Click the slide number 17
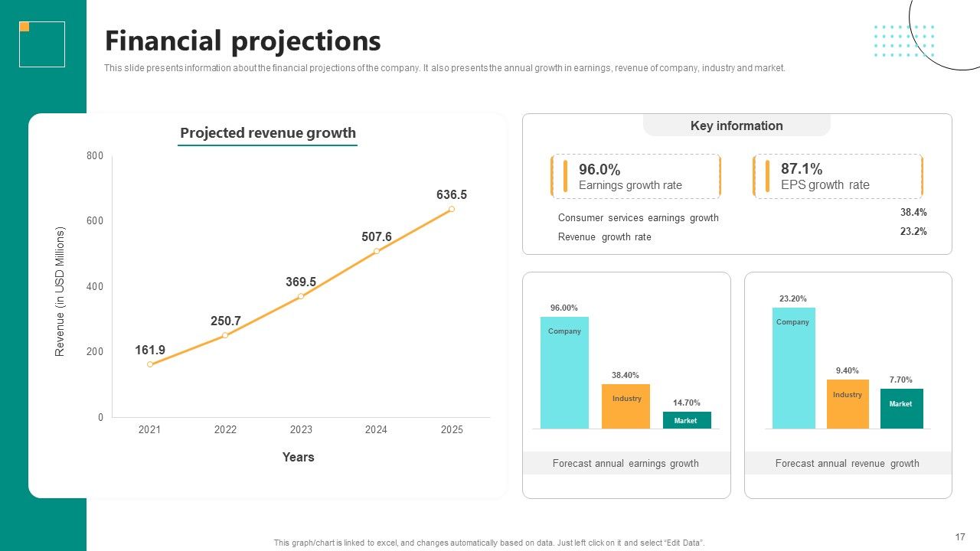980x551 pixels. click(x=960, y=537)
